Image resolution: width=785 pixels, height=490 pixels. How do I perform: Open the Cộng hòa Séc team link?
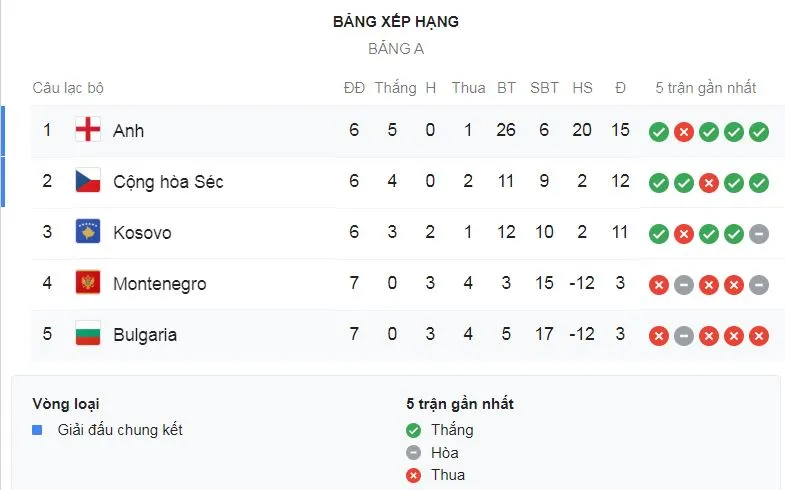click(x=167, y=181)
